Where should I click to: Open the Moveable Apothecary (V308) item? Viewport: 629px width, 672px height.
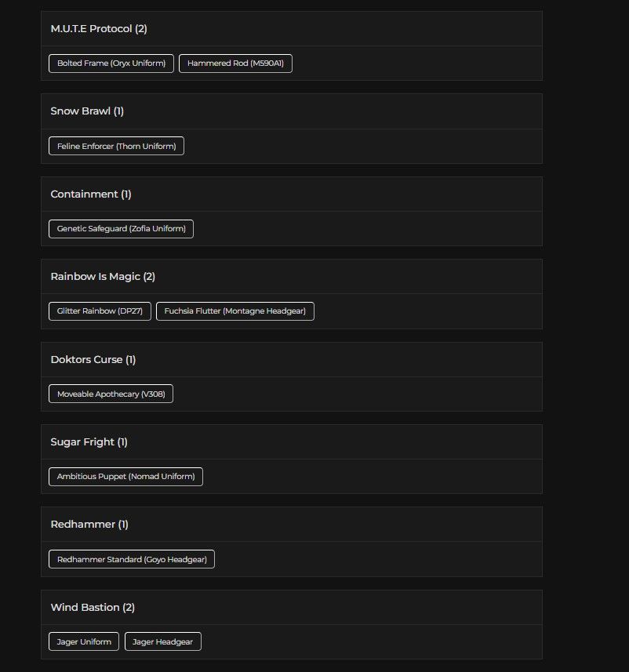(x=111, y=394)
